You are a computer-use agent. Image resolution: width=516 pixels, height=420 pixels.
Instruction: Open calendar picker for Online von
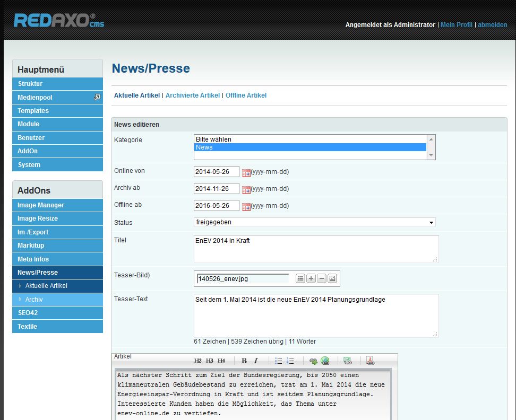(246, 172)
